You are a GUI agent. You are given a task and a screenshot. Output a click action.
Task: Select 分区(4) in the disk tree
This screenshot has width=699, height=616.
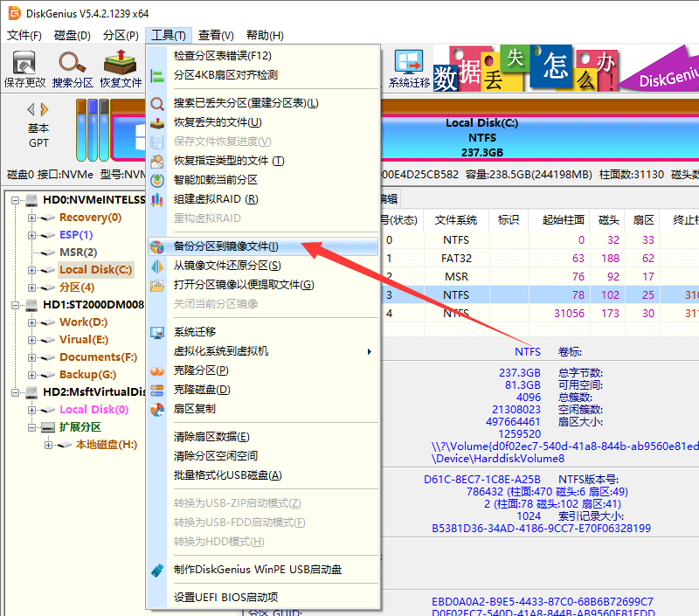click(x=77, y=287)
